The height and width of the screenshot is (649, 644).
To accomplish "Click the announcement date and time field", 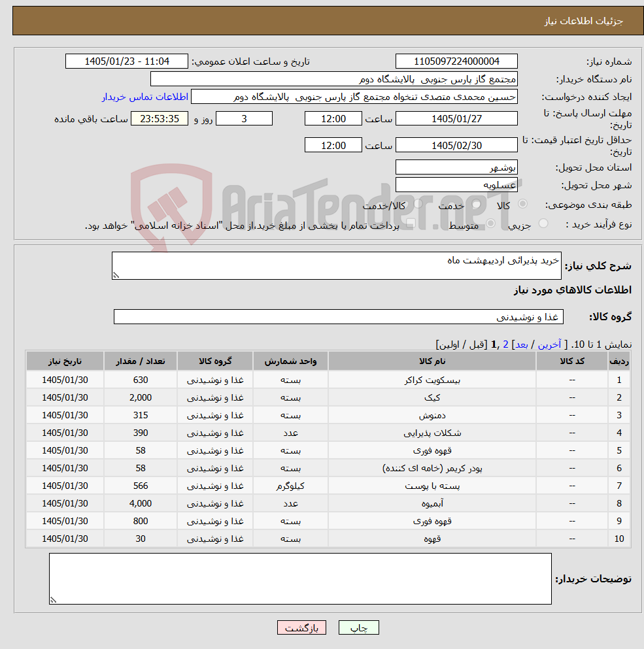I will click(127, 61).
